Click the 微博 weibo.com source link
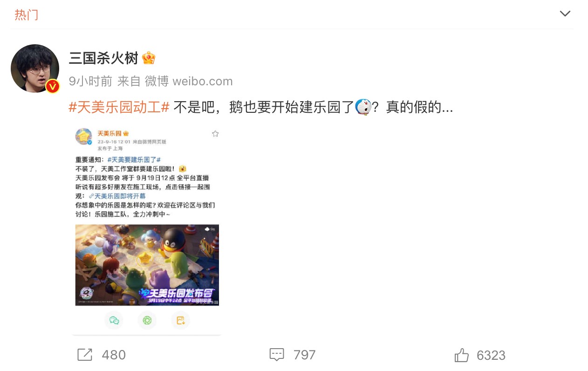The width and height of the screenshot is (588, 371). pyautogui.click(x=189, y=81)
